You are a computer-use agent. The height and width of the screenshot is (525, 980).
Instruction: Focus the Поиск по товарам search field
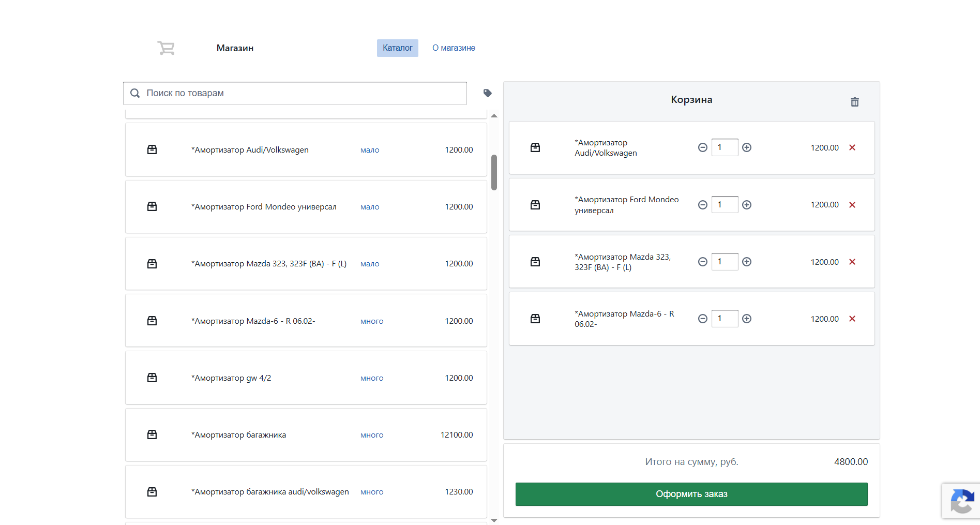tap(295, 93)
